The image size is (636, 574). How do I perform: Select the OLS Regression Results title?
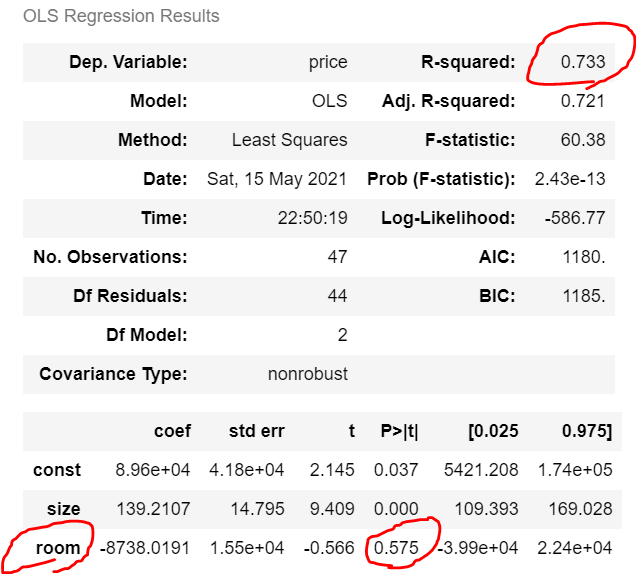coord(121,16)
